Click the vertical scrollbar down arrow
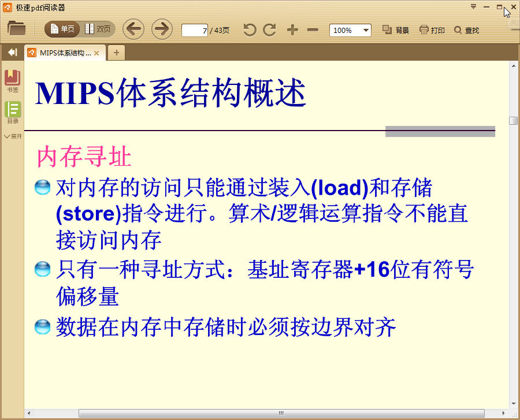The width and height of the screenshot is (520, 420). tap(514, 404)
